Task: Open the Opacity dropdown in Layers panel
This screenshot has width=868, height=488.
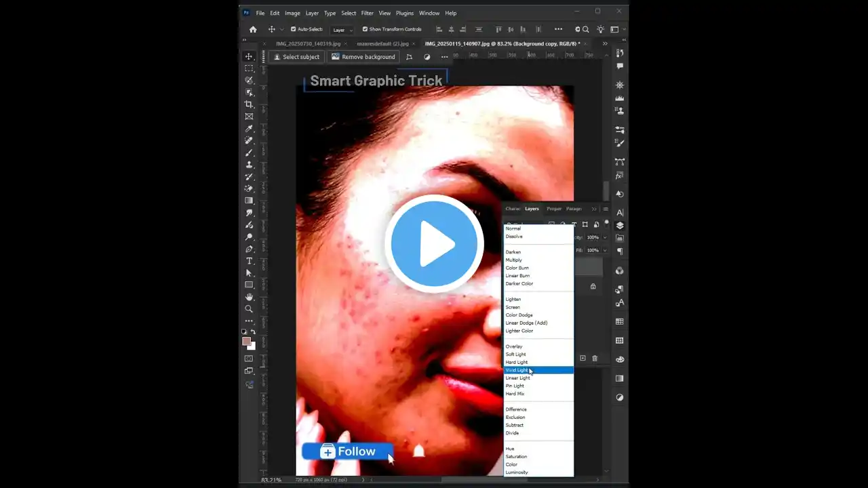Action: 605,237
